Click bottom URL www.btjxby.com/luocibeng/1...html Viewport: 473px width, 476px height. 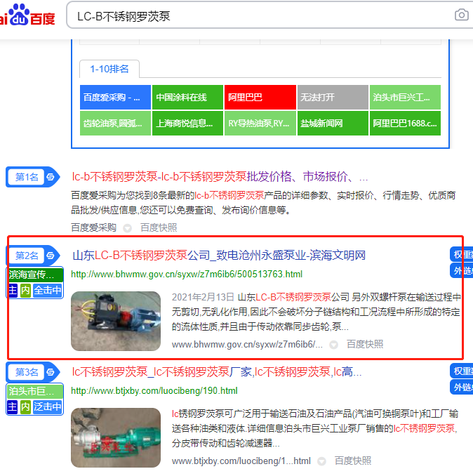point(241,461)
